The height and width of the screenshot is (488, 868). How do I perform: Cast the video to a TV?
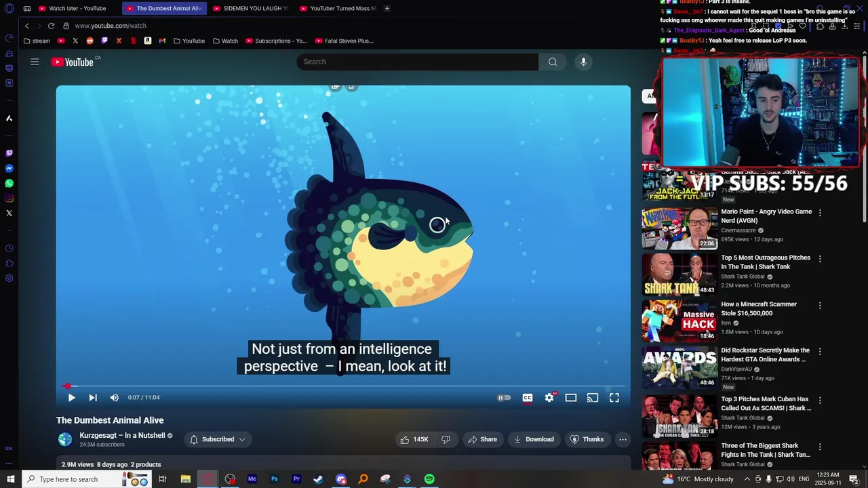pos(593,398)
